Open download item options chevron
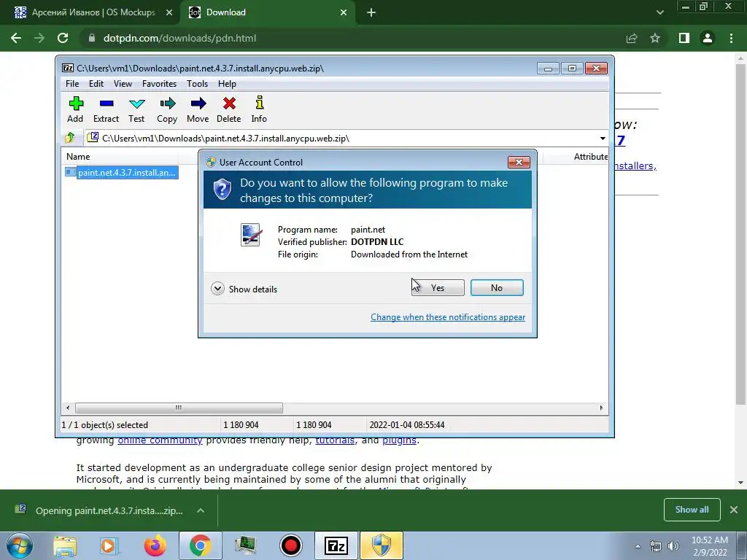 [201, 510]
